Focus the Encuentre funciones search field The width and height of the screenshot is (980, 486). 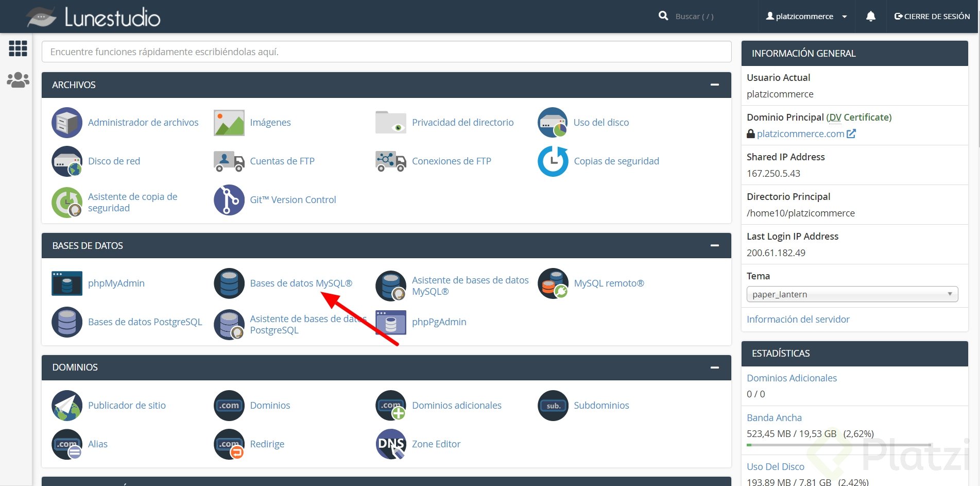pyautogui.click(x=386, y=52)
